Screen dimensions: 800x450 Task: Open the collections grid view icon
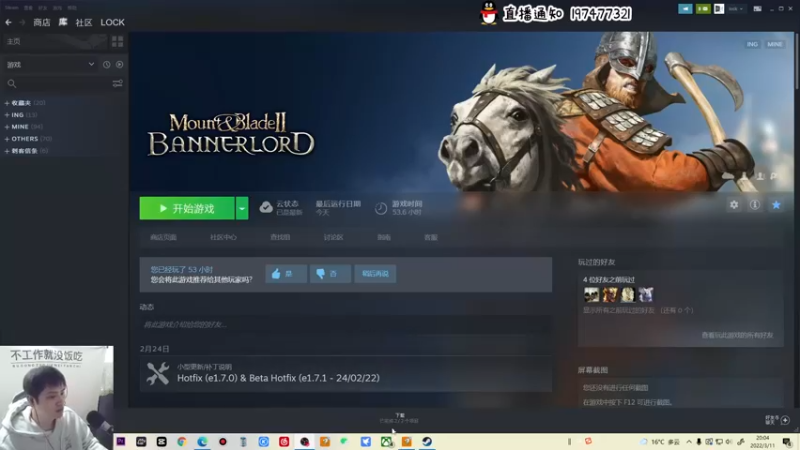117,41
